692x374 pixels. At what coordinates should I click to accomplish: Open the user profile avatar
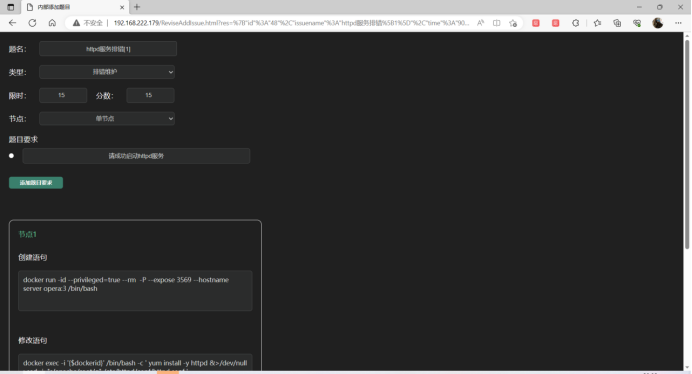pos(658,23)
